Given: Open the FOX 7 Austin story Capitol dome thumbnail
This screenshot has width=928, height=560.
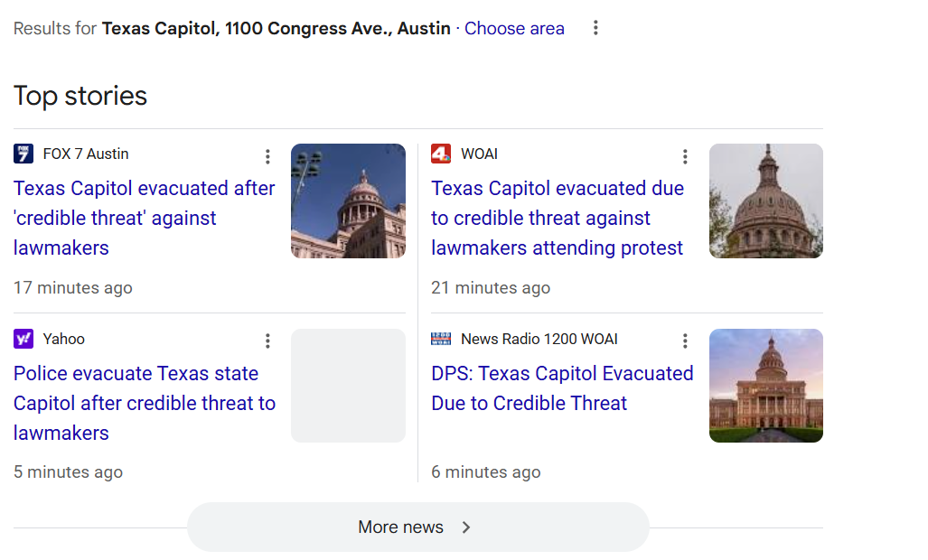Looking at the screenshot, I should click(348, 201).
